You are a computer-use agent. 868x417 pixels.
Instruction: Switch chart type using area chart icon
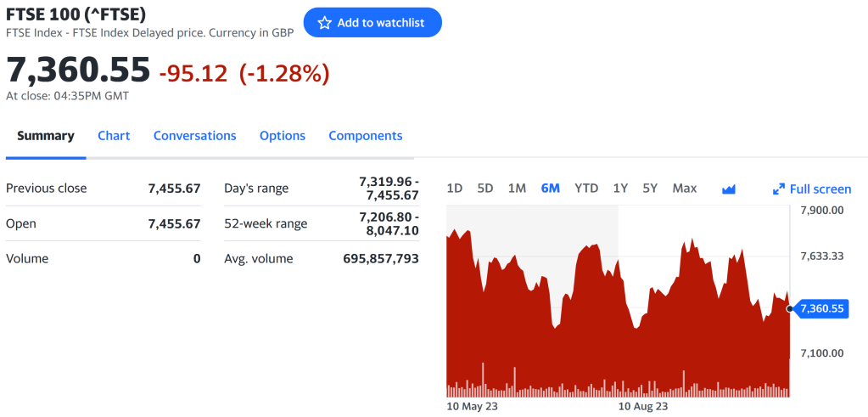tap(728, 189)
